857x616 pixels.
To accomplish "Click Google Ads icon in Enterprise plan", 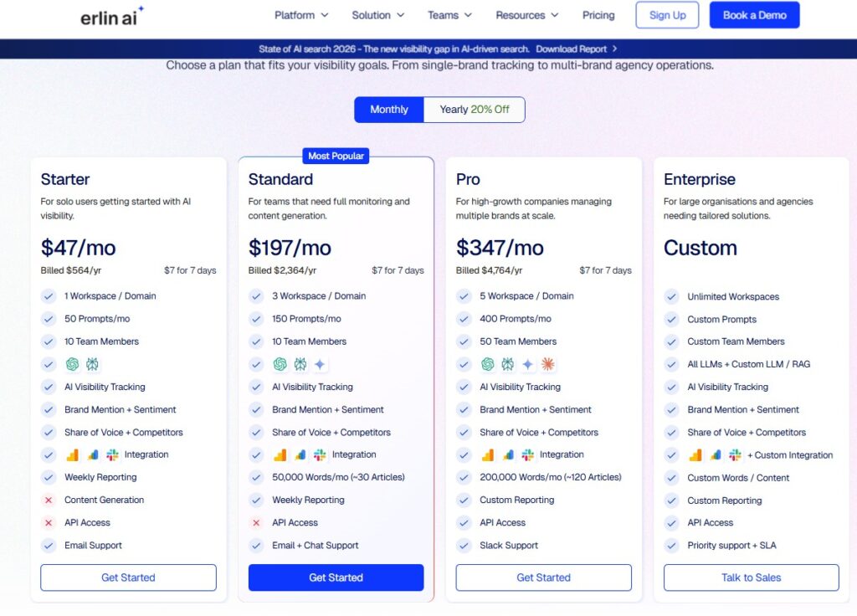I will click(x=716, y=454).
